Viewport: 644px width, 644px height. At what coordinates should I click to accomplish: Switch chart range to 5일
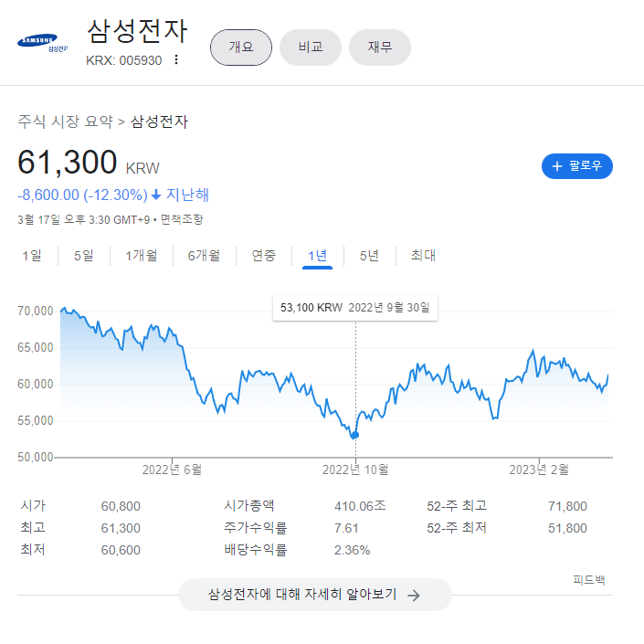pyautogui.click(x=83, y=256)
